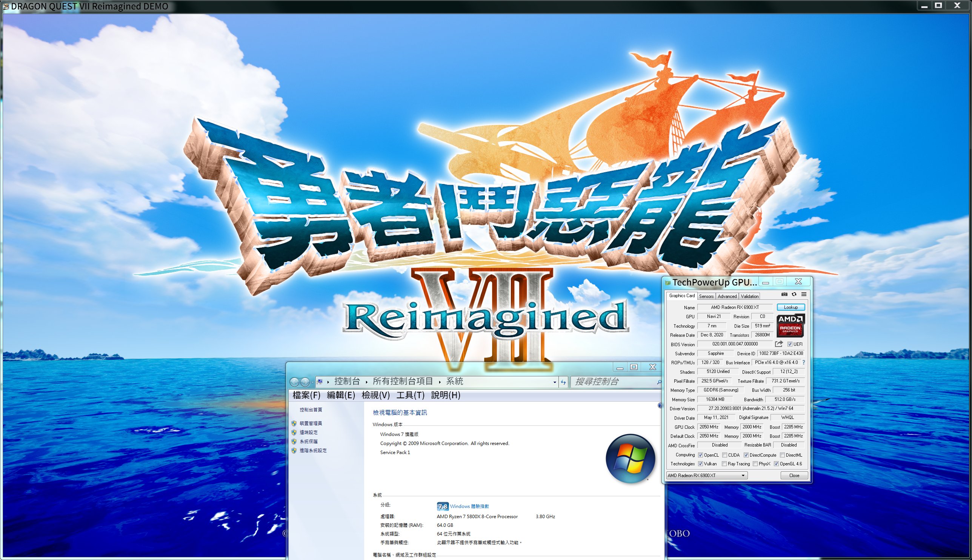
Task: Toggle the Ray Tracing checkbox
Action: click(724, 464)
